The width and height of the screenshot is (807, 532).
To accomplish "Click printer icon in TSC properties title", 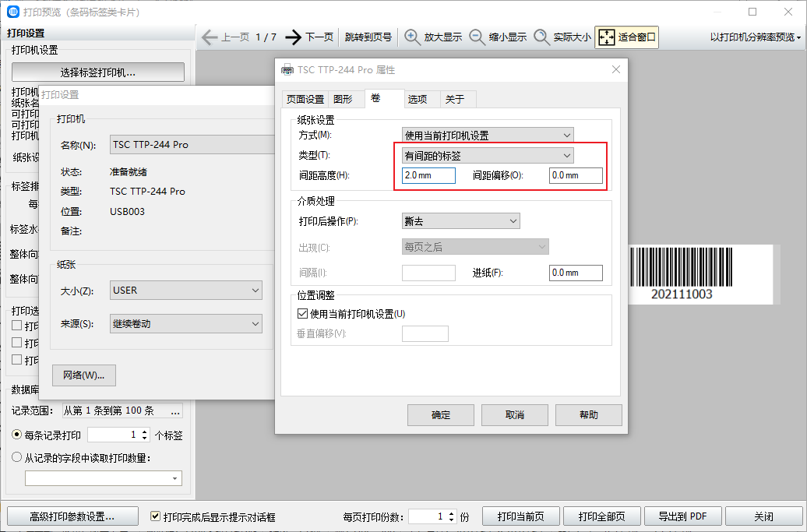I will coord(287,70).
